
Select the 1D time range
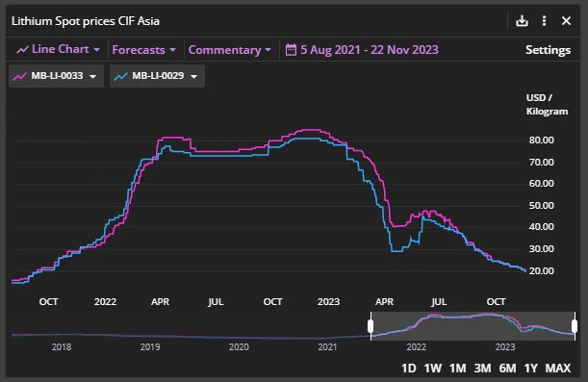[409, 369]
